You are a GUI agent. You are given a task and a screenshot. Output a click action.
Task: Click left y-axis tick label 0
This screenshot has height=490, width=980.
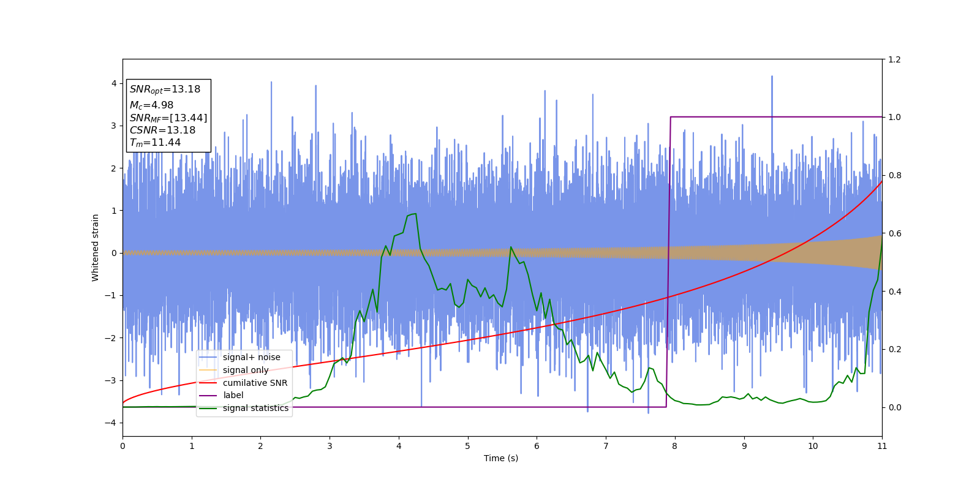point(114,253)
